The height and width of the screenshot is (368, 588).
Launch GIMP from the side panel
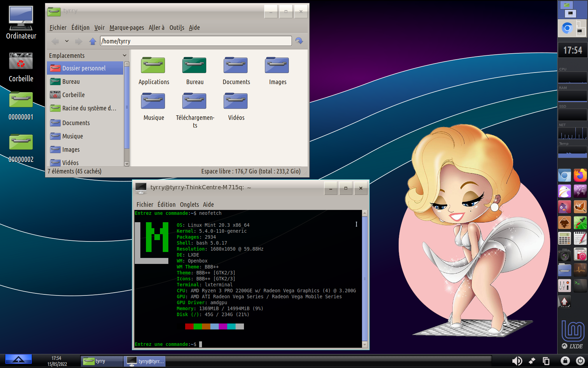[580, 207]
